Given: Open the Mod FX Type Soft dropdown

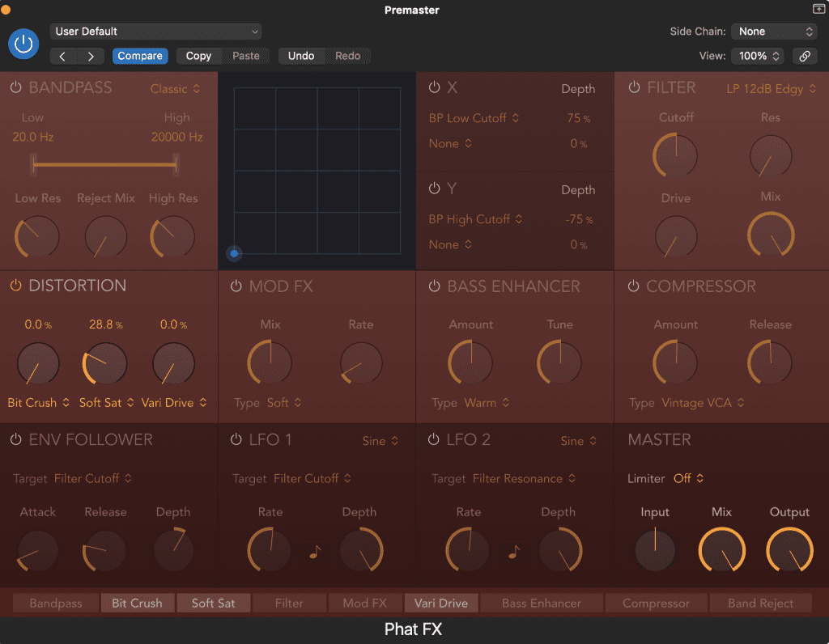Looking at the screenshot, I should tap(284, 403).
